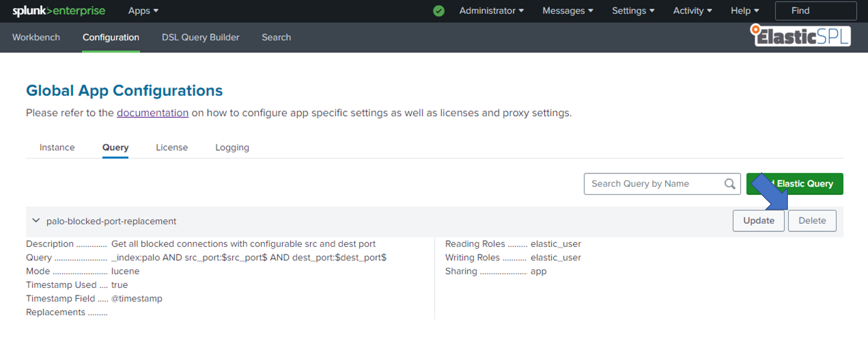Click the Update button
This screenshot has height=348, width=868.
tap(758, 221)
